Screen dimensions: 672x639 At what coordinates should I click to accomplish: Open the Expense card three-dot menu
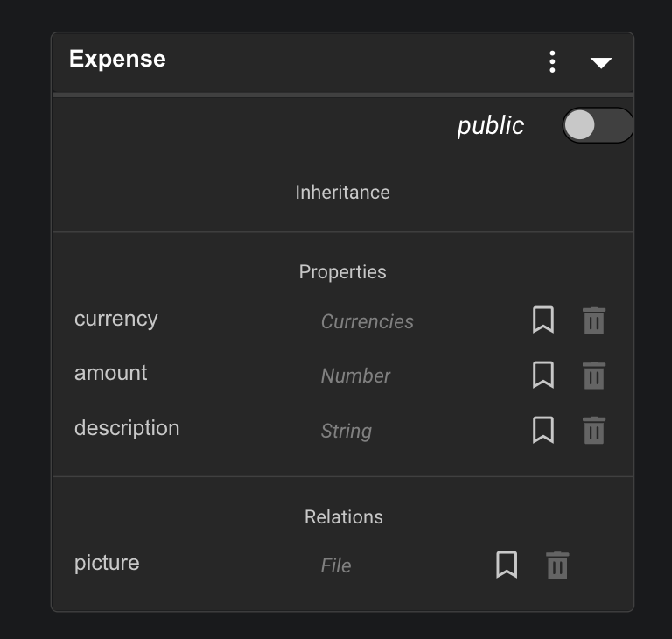tap(552, 61)
